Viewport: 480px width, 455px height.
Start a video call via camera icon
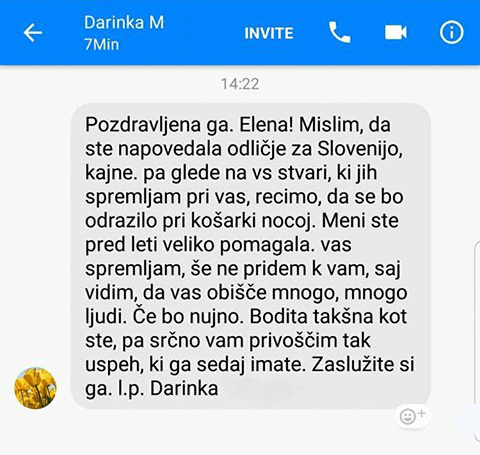coord(396,33)
